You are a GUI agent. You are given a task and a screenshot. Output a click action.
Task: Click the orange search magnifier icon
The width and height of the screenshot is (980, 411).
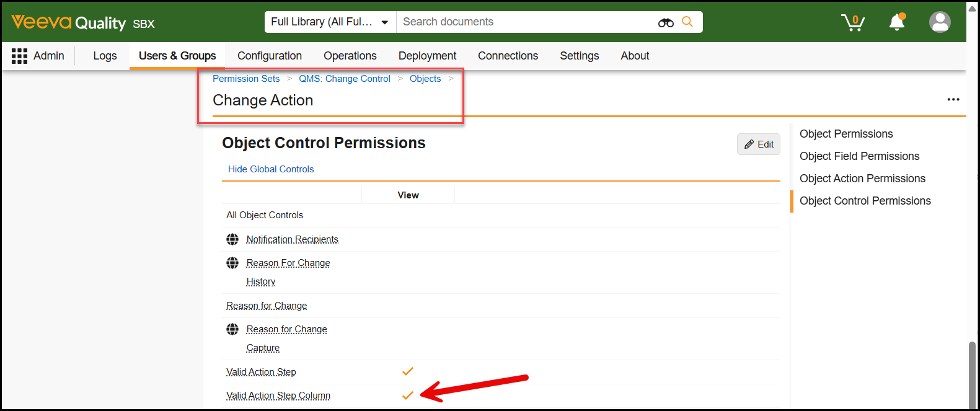point(687,22)
